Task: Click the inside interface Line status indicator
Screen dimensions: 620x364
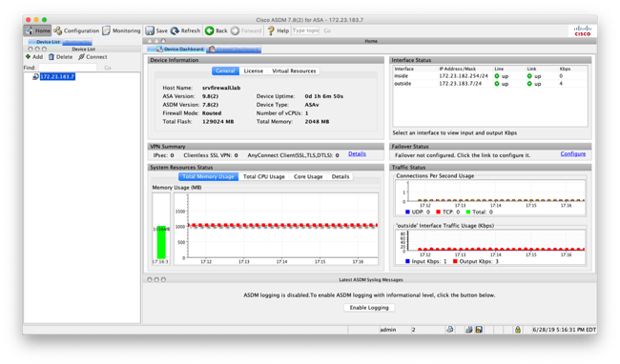Action: 497,76
